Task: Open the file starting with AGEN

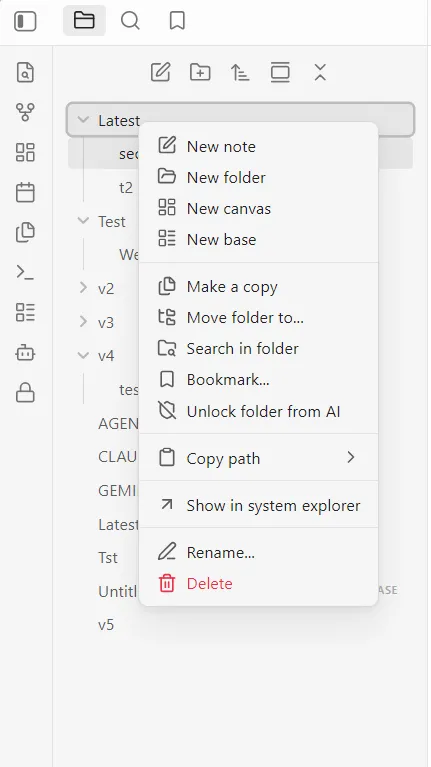Action: [x=118, y=423]
